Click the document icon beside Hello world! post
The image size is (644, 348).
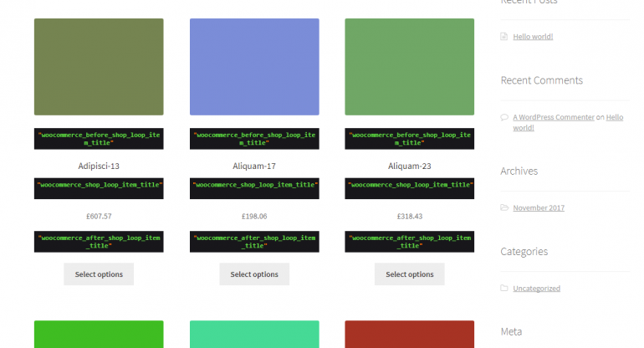[x=503, y=37]
